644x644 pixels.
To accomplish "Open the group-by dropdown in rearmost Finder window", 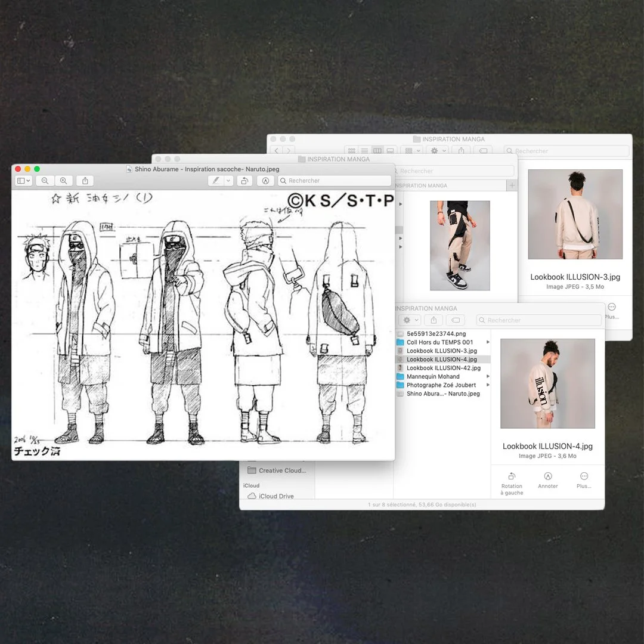I will 413,151.
